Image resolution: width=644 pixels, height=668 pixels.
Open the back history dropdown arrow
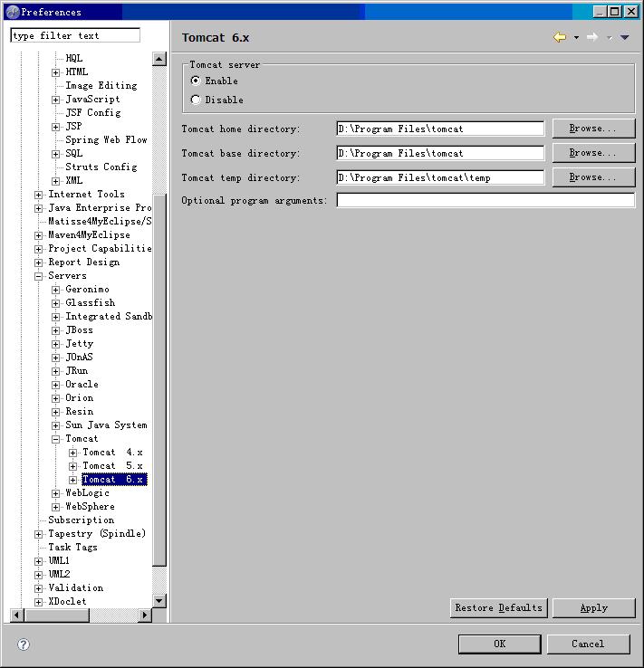(576, 38)
